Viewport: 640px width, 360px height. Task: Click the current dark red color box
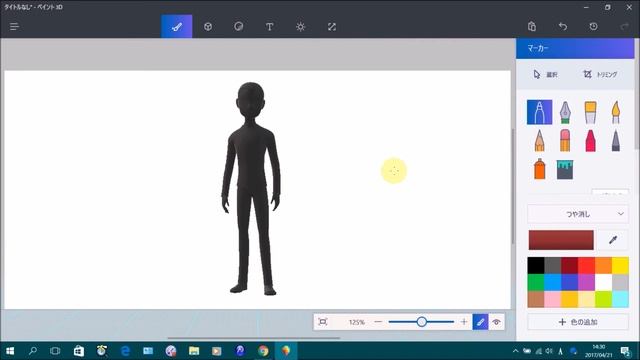pyautogui.click(x=561, y=240)
